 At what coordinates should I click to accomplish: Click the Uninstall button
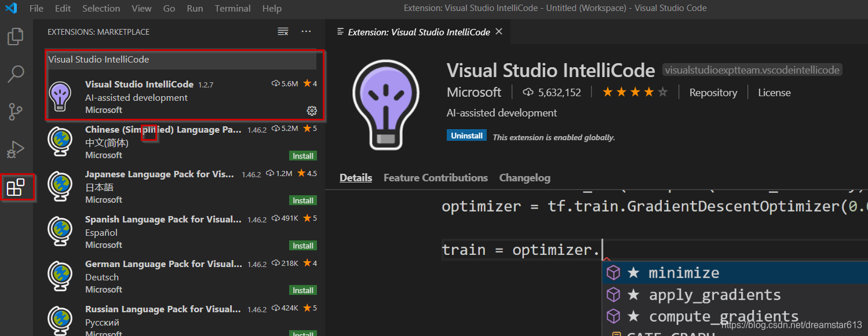click(x=467, y=136)
